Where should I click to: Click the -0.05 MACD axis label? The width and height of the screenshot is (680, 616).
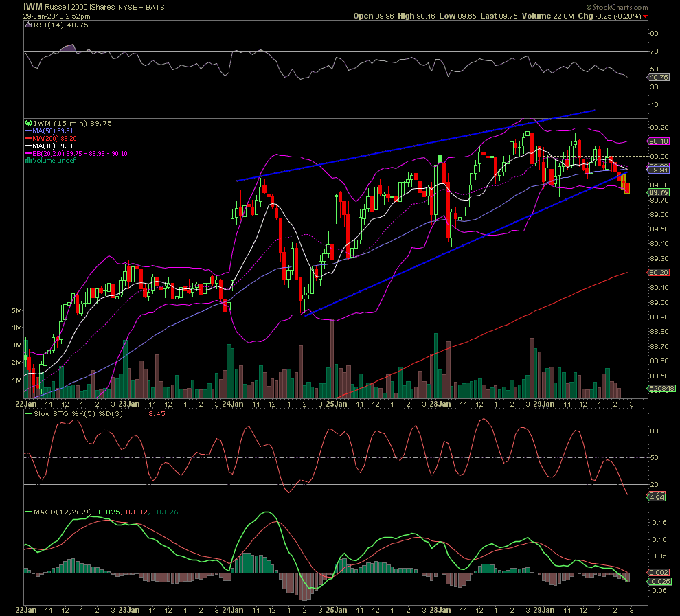[x=659, y=590]
